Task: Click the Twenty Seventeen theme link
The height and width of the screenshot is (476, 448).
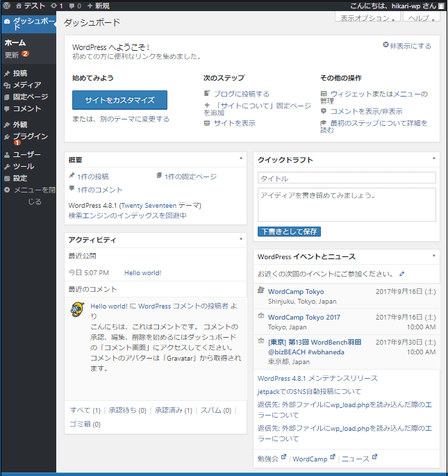Action: coord(149,206)
